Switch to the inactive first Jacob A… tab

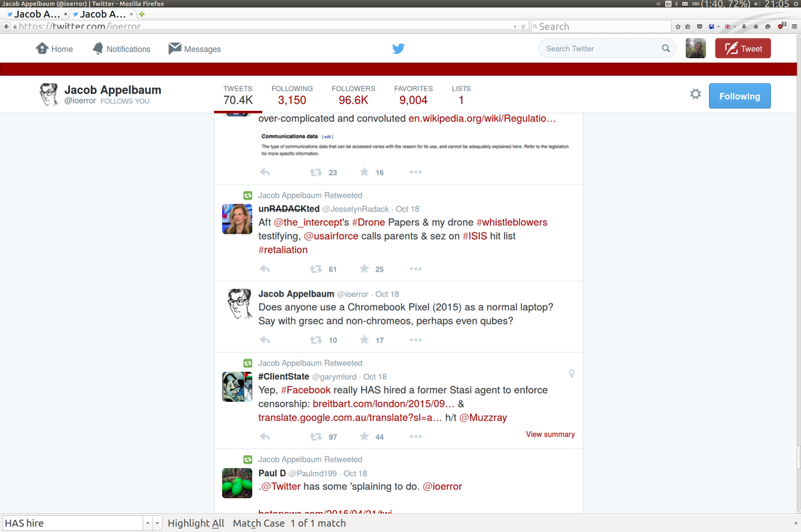tap(33, 14)
